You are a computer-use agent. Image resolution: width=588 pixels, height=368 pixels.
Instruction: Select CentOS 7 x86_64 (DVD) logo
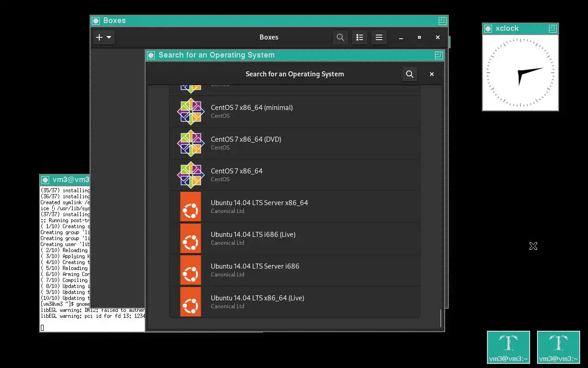pos(191,143)
